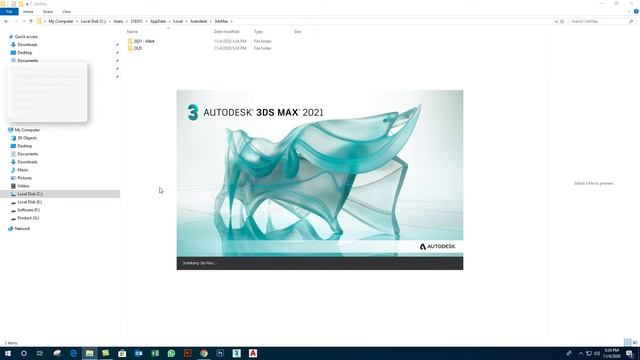Open WhatsApp from taskbar
This screenshot has height=360, width=640.
click(x=171, y=353)
